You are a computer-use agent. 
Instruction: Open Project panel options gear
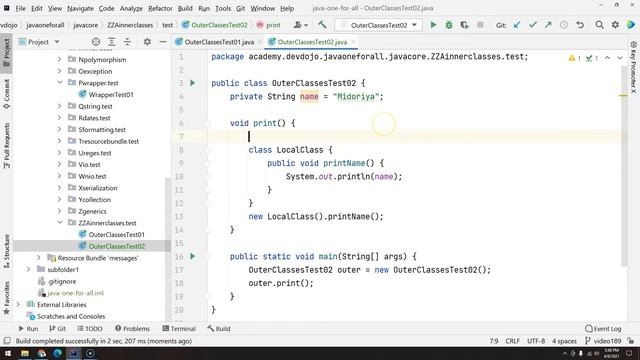147,42
